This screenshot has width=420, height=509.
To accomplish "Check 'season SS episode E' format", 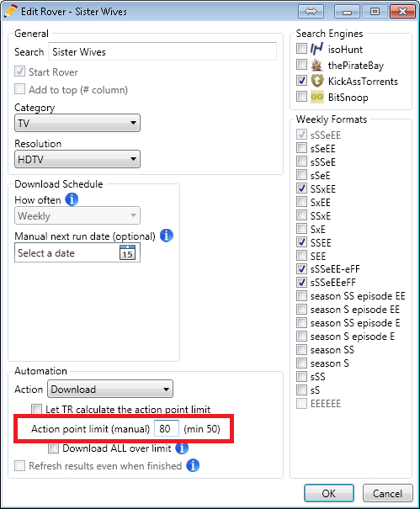I will [x=301, y=323].
